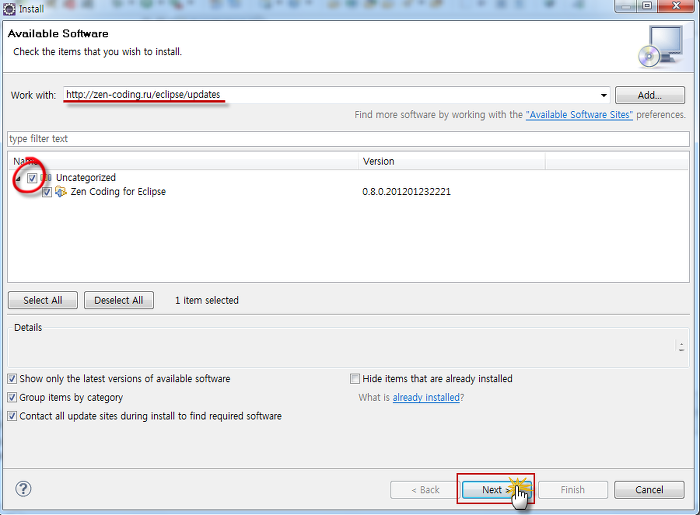Screen dimensions: 700x515
Task: Click the 1 item selected text
Action: coord(207,300)
